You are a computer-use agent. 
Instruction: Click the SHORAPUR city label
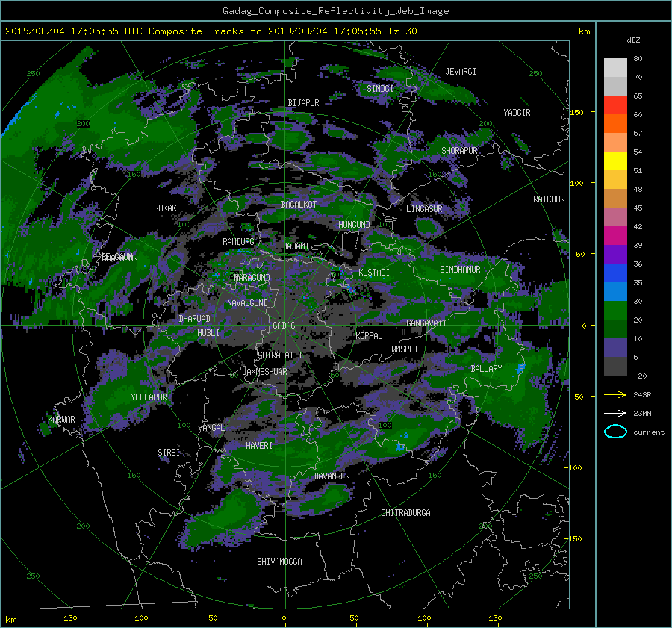[x=459, y=151]
